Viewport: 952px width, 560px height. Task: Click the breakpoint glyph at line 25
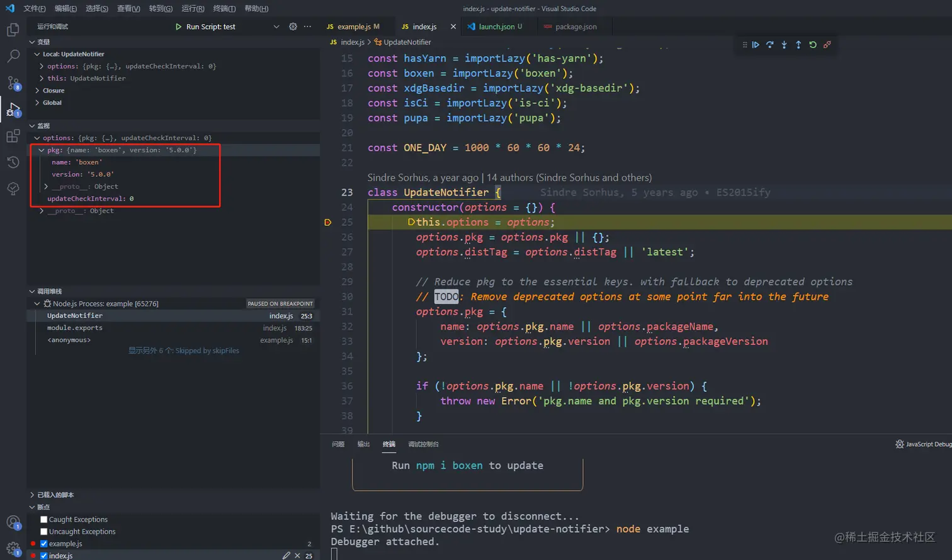click(x=327, y=222)
